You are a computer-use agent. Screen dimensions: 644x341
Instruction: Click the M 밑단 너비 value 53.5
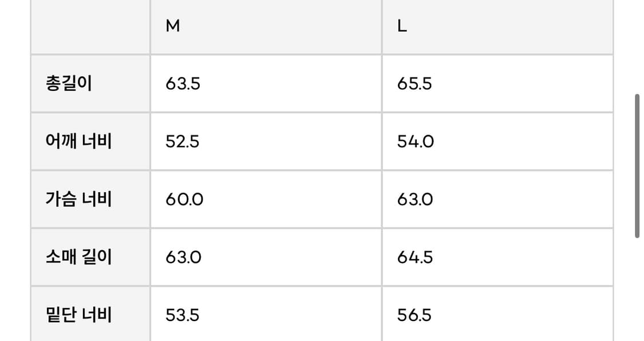pyautogui.click(x=183, y=315)
